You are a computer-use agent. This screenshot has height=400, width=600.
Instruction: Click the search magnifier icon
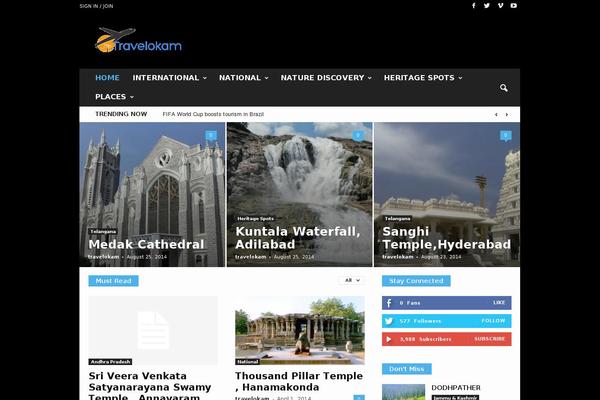(x=504, y=88)
